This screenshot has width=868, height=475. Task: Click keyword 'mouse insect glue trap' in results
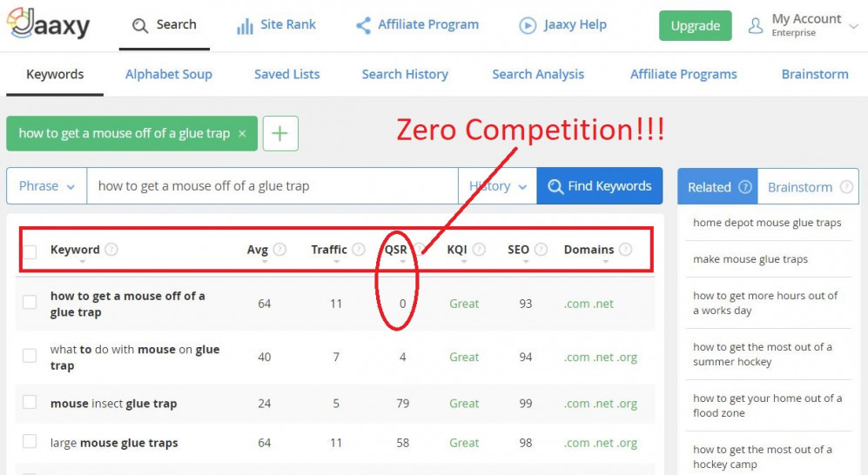coord(113,403)
